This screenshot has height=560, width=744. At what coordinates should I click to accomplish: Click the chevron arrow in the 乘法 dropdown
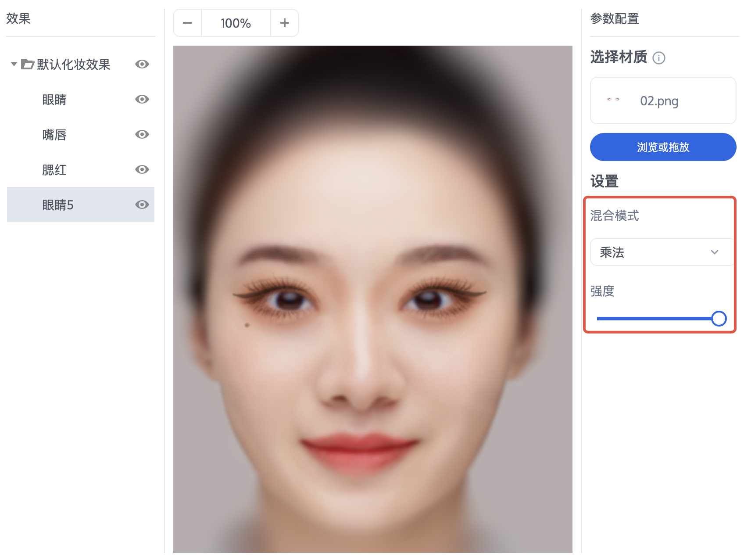[x=715, y=252]
